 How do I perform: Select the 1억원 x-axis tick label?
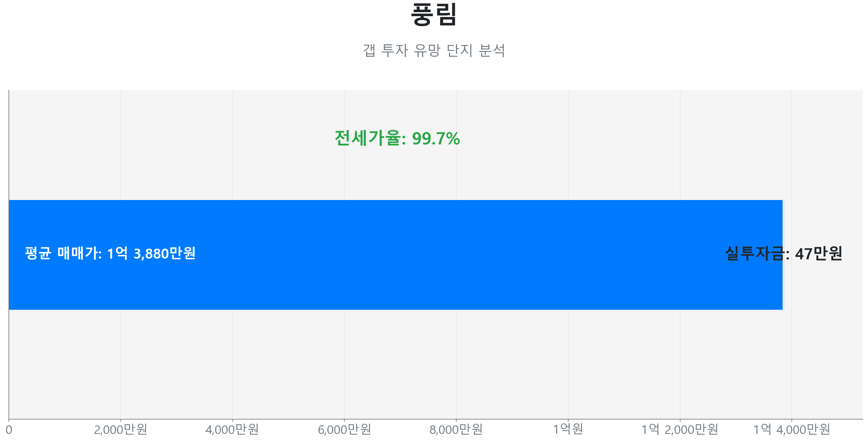point(568,429)
